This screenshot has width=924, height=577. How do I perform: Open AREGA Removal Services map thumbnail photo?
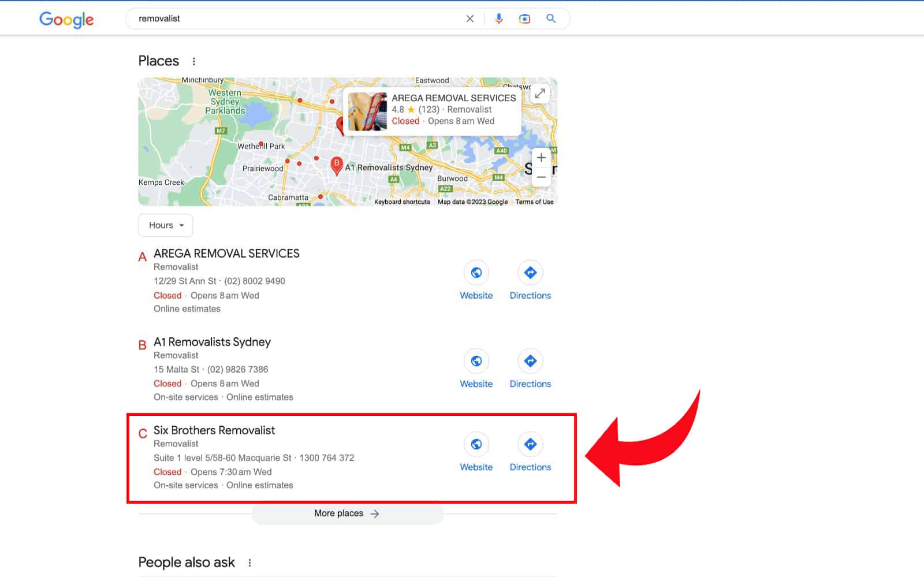tap(368, 111)
